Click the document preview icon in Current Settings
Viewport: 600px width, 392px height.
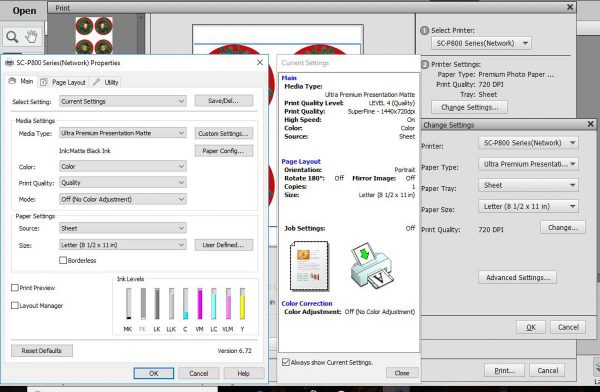[x=309, y=266]
